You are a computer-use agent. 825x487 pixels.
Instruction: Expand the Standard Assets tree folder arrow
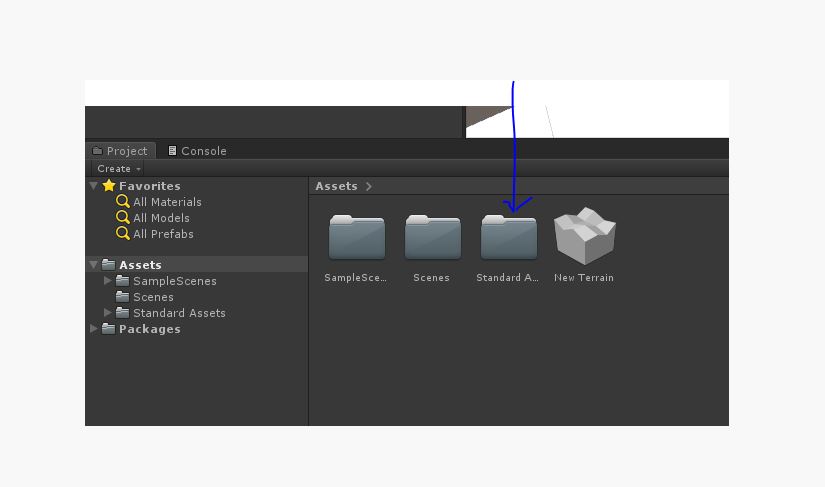pyautogui.click(x=107, y=313)
